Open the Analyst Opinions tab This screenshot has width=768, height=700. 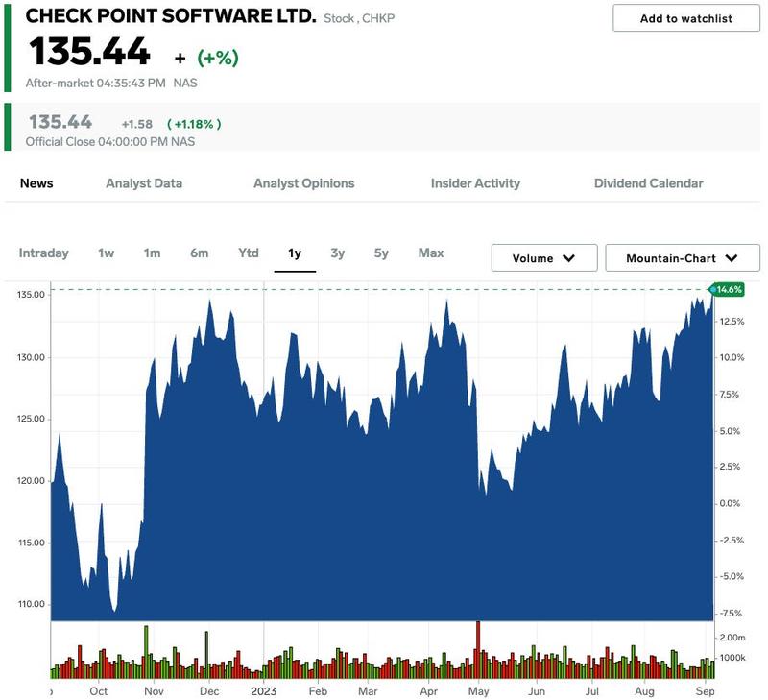coord(303,183)
